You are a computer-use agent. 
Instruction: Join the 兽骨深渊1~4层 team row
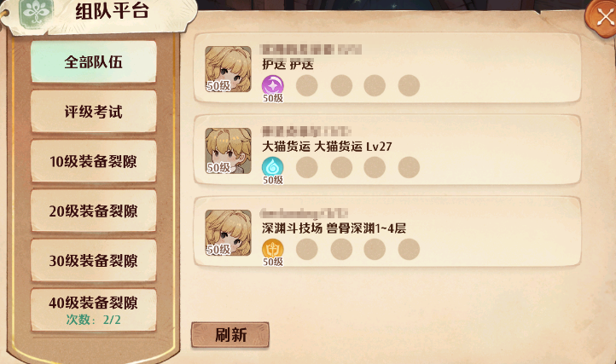387,232
